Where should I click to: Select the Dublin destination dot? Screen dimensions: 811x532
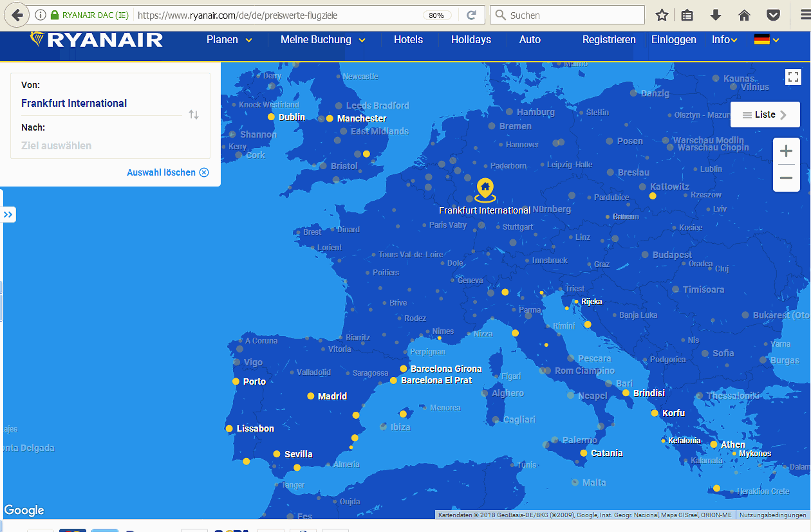coord(271,117)
